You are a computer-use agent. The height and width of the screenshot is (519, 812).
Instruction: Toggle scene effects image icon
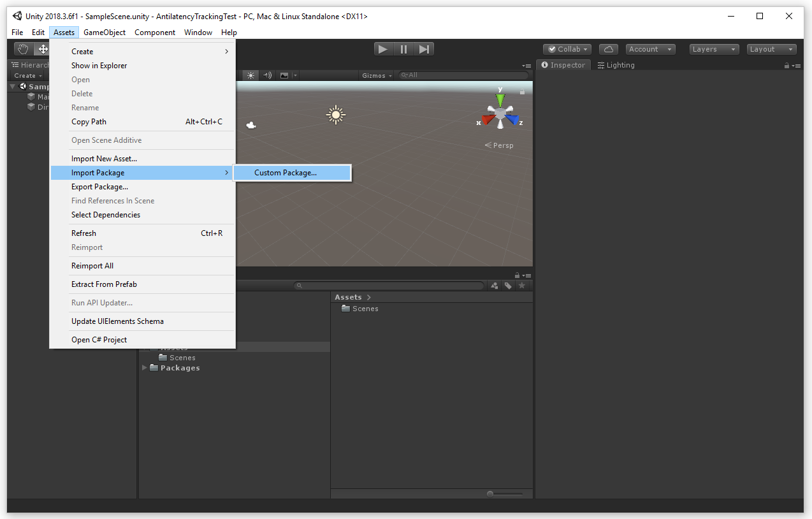(x=284, y=75)
